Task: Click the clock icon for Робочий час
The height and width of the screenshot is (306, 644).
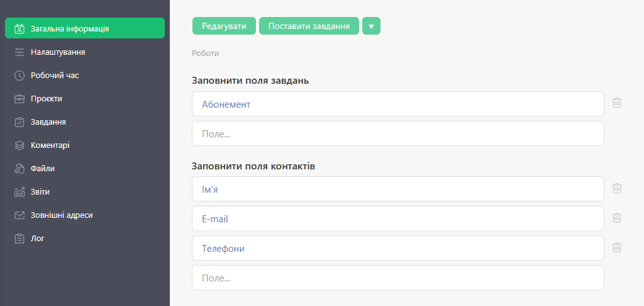Action: (x=19, y=76)
